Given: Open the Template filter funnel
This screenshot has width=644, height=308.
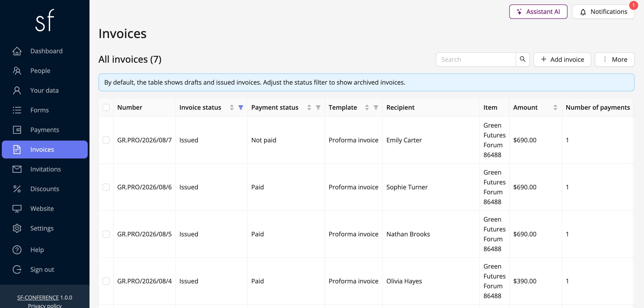Looking at the screenshot, I should pyautogui.click(x=376, y=107).
